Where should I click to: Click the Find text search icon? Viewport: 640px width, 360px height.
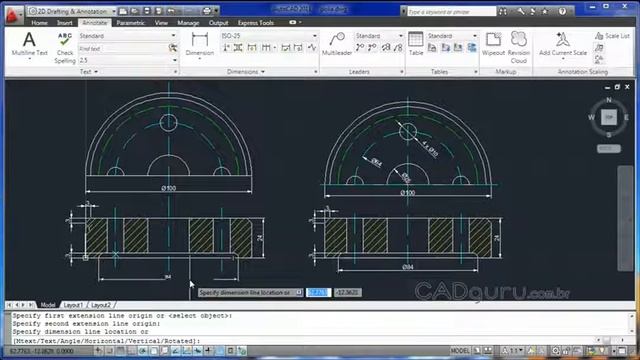[x=173, y=48]
